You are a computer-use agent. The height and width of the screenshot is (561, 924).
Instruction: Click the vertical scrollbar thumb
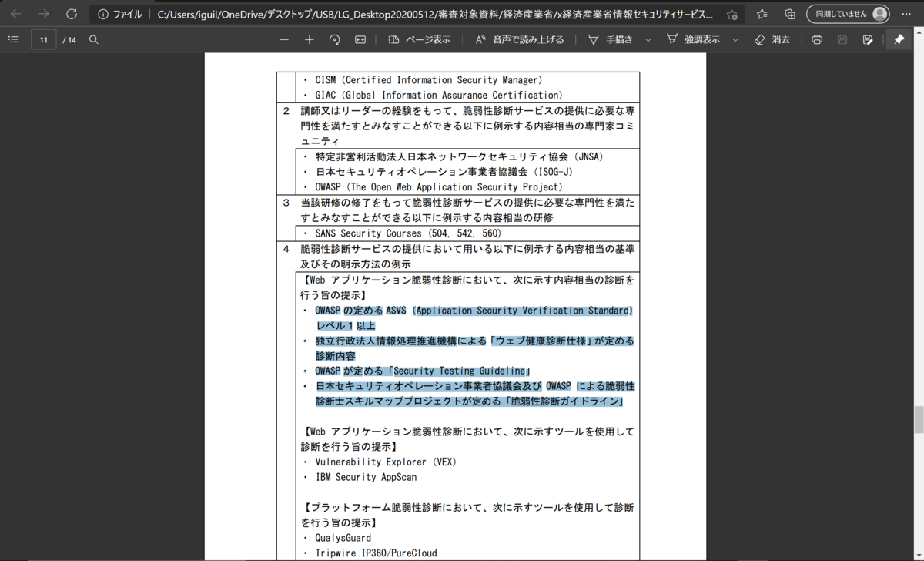(x=918, y=421)
